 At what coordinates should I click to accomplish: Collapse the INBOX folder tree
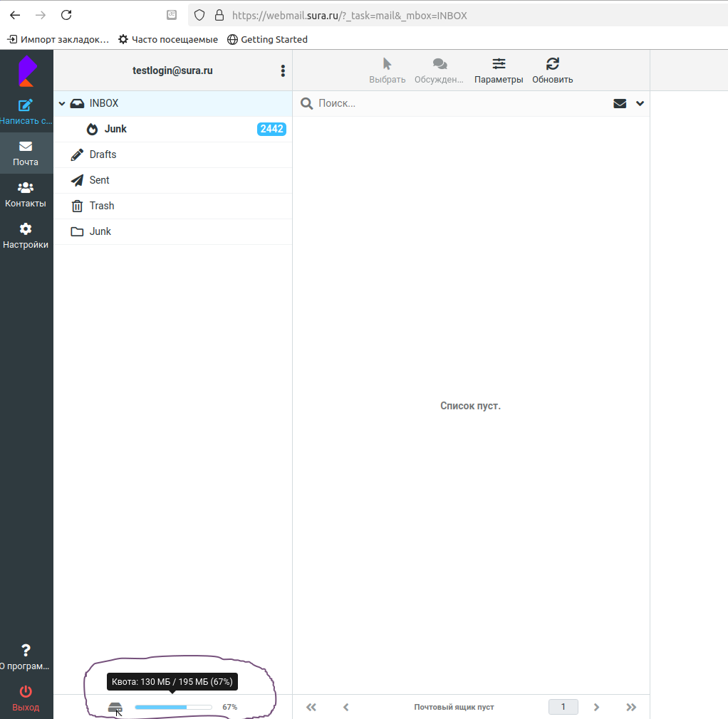click(x=62, y=104)
